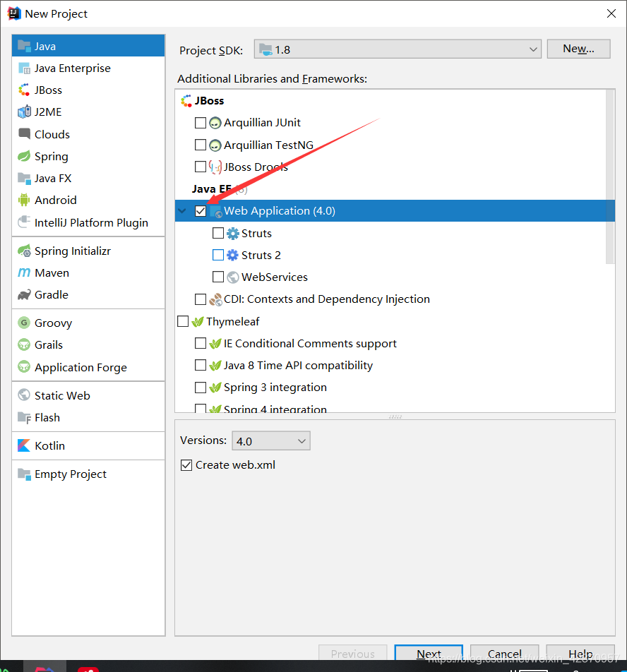This screenshot has width=627, height=672.
Task: Select the Java folder icon in sidebar
Action: [x=24, y=46]
